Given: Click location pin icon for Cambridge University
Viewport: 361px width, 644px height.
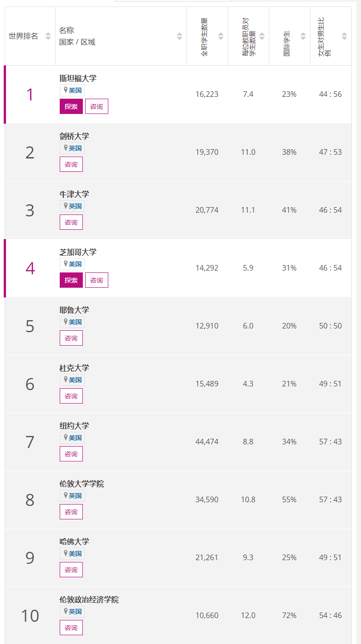Looking at the screenshot, I should click(x=66, y=148).
